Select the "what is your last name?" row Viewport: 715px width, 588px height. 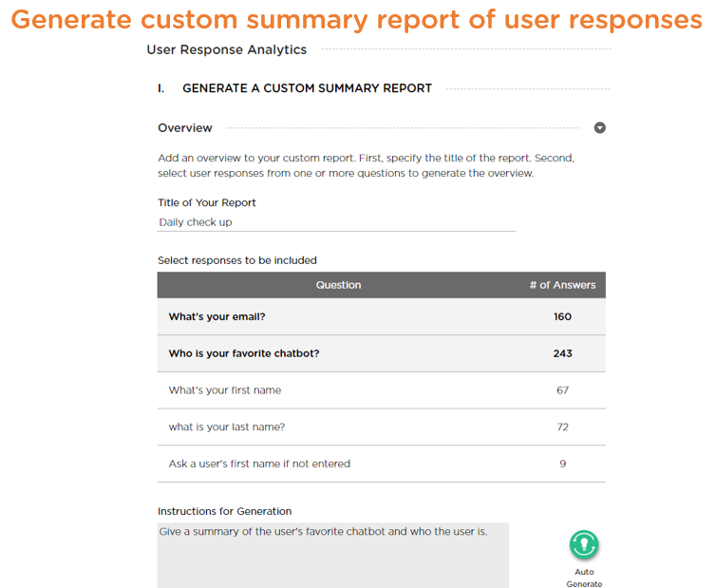[381, 427]
